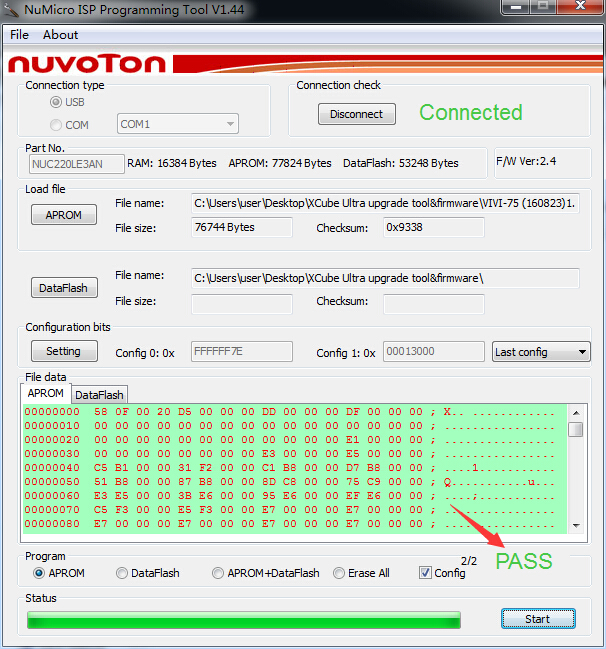Click the APROM checksum field 0x9338
Image resolution: width=606 pixels, height=649 pixels.
click(434, 227)
